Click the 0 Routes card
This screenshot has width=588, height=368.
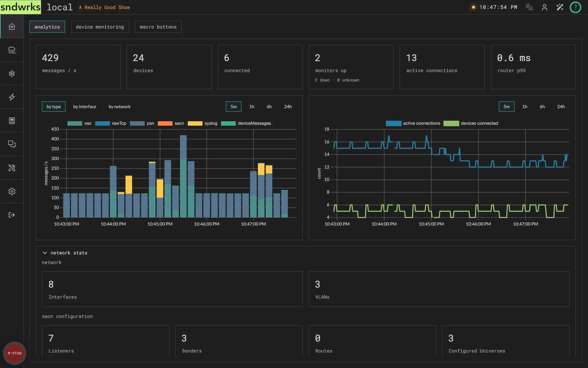tap(372, 341)
